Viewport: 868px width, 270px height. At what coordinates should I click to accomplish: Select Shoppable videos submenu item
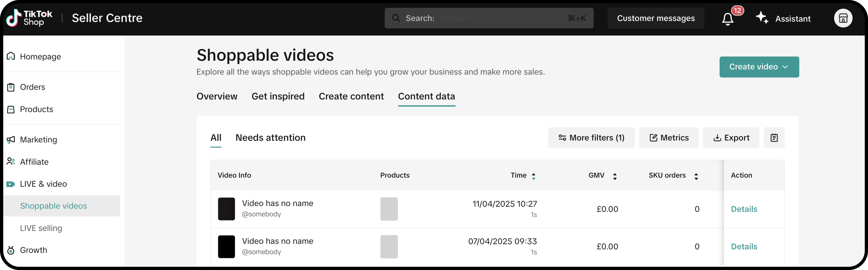point(62,206)
